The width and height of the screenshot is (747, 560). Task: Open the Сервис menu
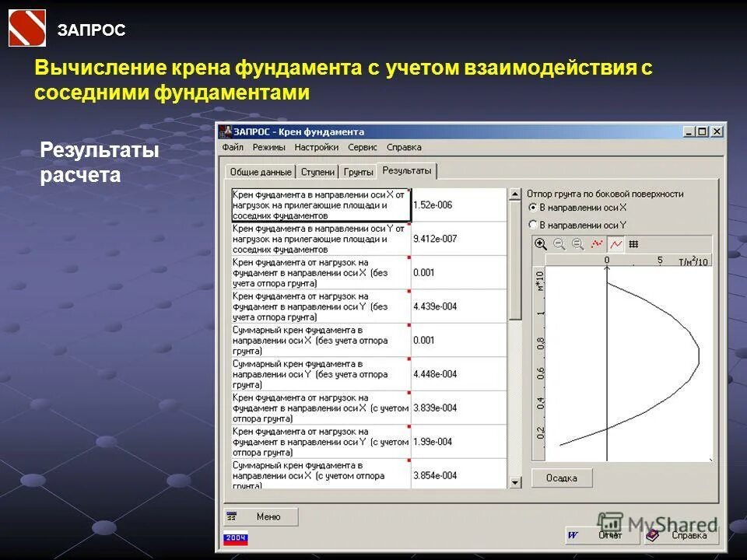pos(362,147)
